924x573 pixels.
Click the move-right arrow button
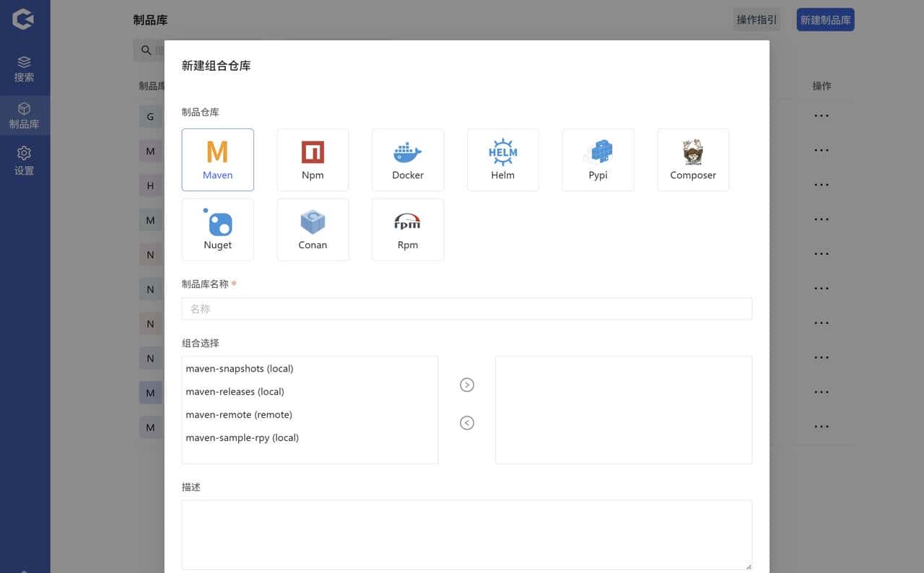pos(467,385)
